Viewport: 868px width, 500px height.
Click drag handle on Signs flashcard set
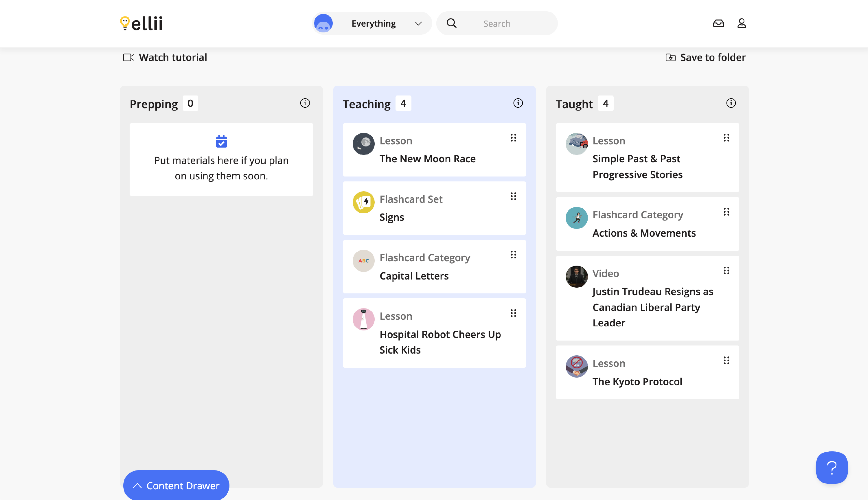[513, 196]
